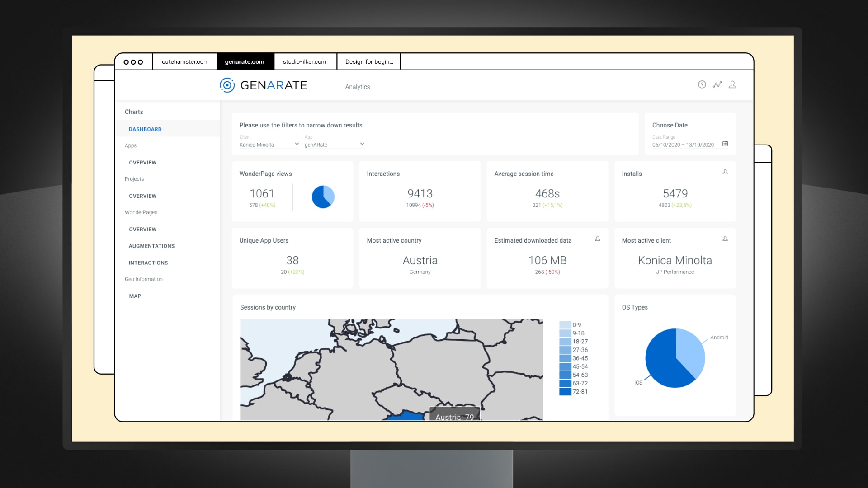Switch to the cutehamster.com browser tab

[x=184, y=61]
